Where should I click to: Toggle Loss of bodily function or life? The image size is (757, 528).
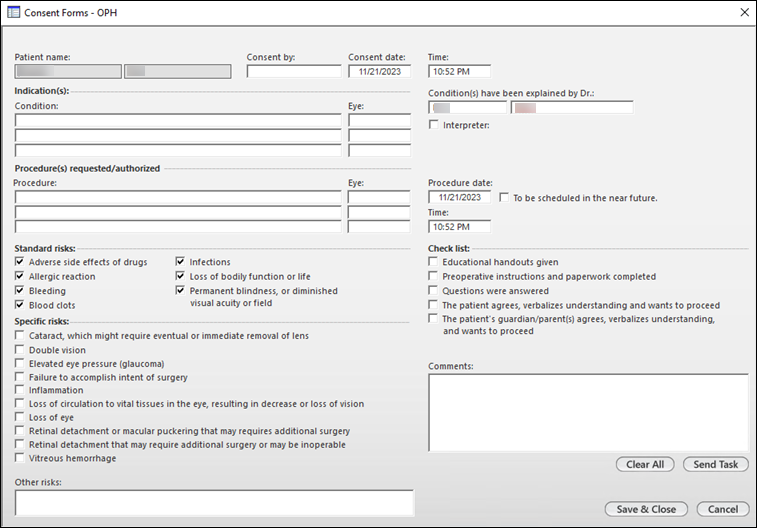tap(180, 276)
